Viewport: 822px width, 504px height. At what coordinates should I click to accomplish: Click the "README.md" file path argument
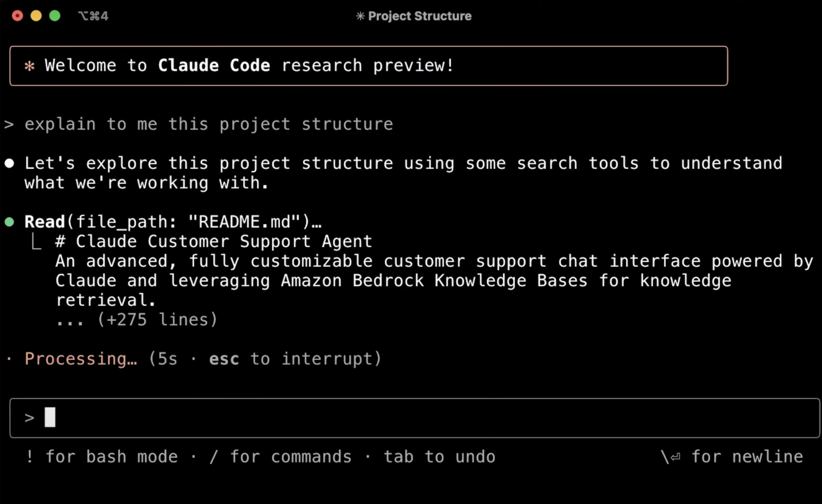[x=244, y=222]
